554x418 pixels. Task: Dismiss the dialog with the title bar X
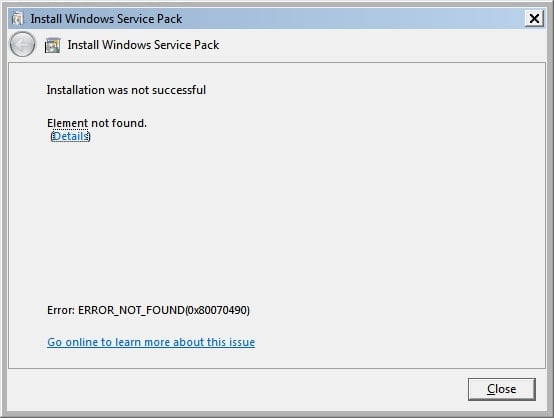click(534, 18)
